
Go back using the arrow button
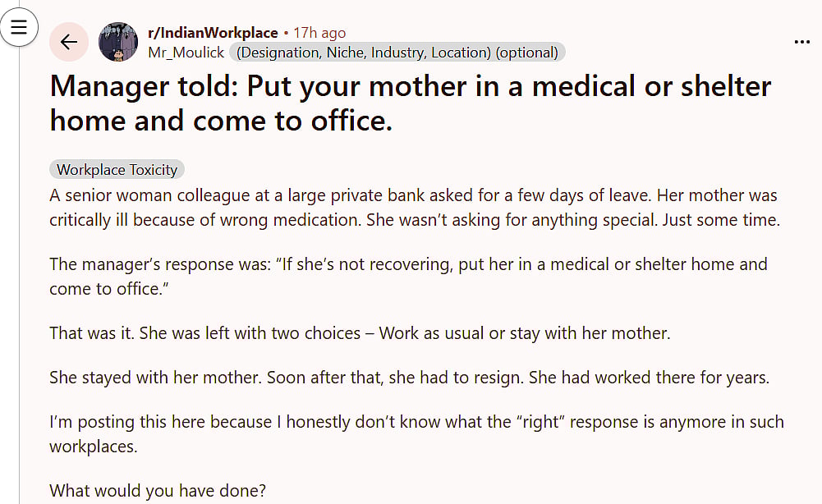[69, 42]
